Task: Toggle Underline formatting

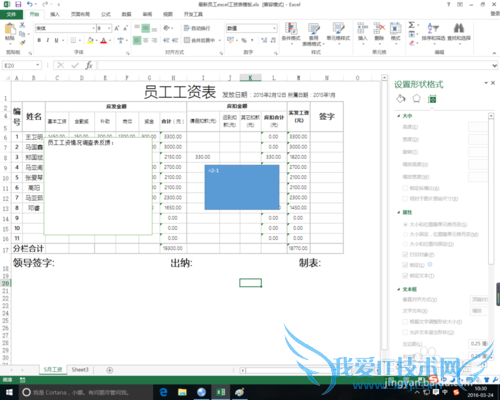Action: point(56,40)
